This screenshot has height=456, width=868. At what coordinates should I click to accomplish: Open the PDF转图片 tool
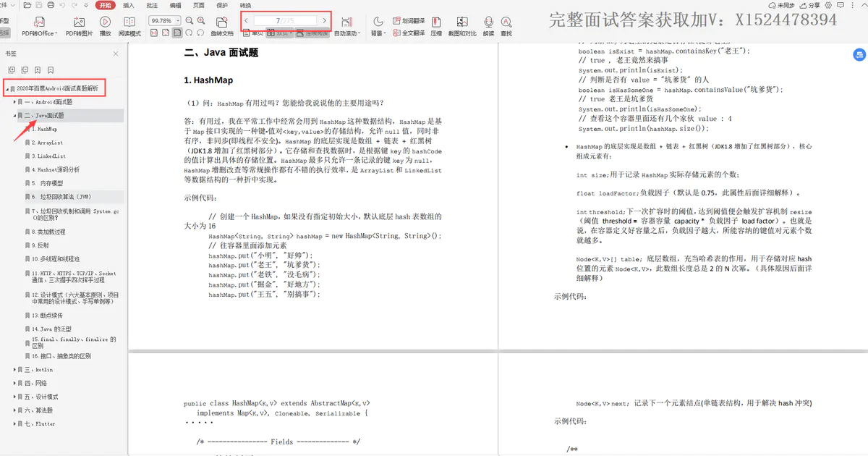tap(79, 27)
